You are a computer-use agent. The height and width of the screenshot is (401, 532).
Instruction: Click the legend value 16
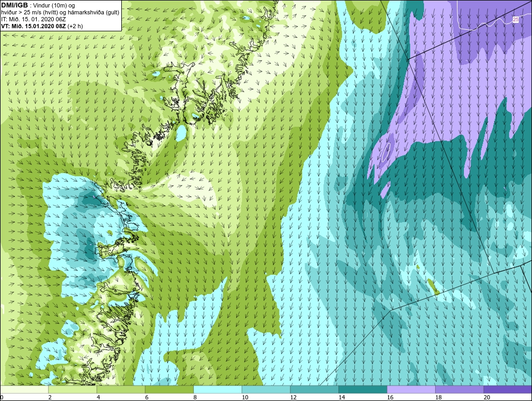390,397
